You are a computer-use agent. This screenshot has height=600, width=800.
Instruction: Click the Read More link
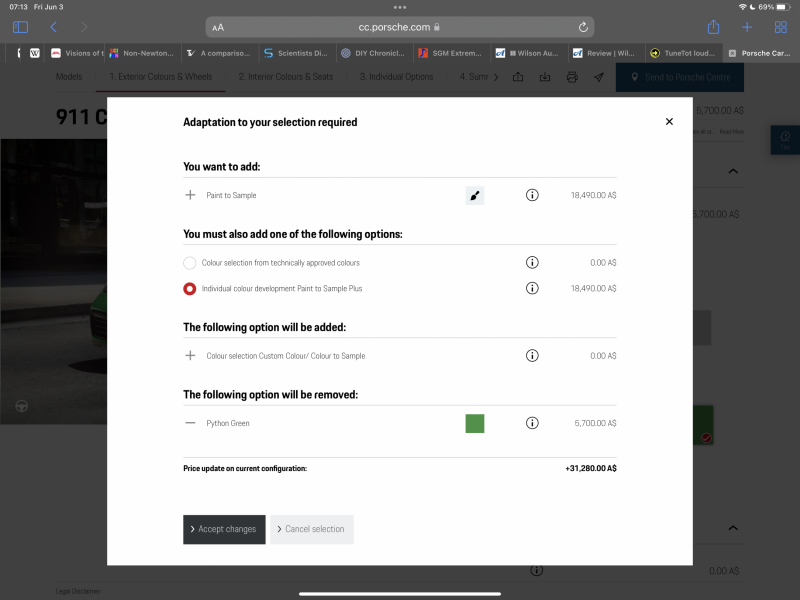732,132
